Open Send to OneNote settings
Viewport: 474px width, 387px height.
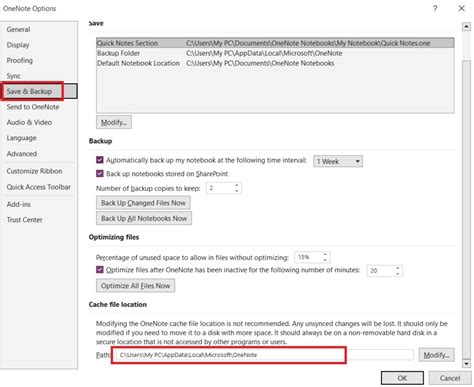coord(33,107)
